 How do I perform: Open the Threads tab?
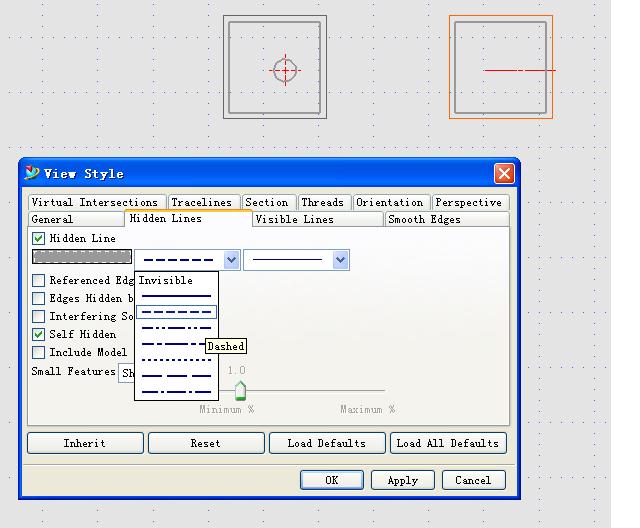click(324, 202)
